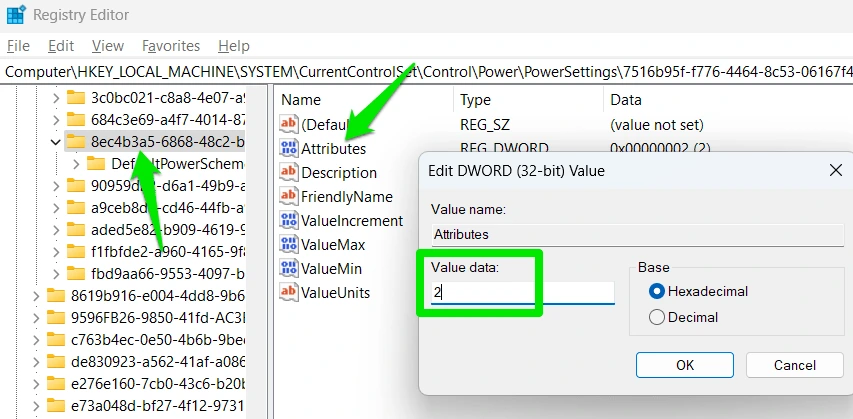Select the Hexadecimal base option
This screenshot has height=419, width=853.
pos(657,291)
